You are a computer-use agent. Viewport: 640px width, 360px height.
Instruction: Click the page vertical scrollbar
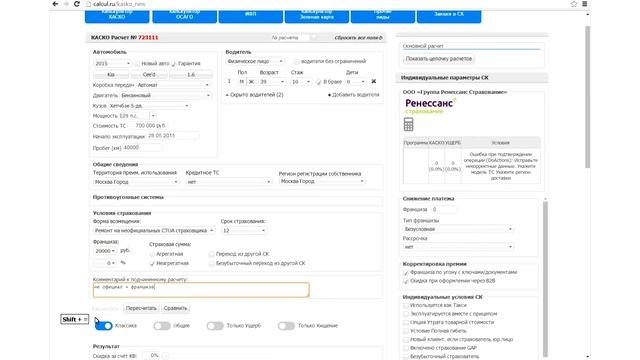[x=587, y=97]
